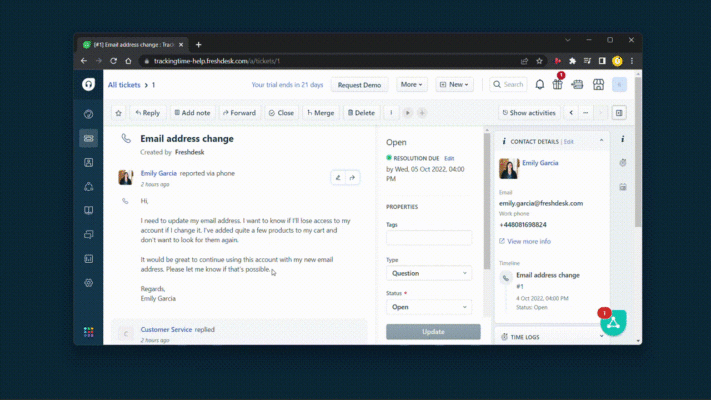Click the Tags input field
Viewport: 711px width, 400px height.
[x=429, y=238]
